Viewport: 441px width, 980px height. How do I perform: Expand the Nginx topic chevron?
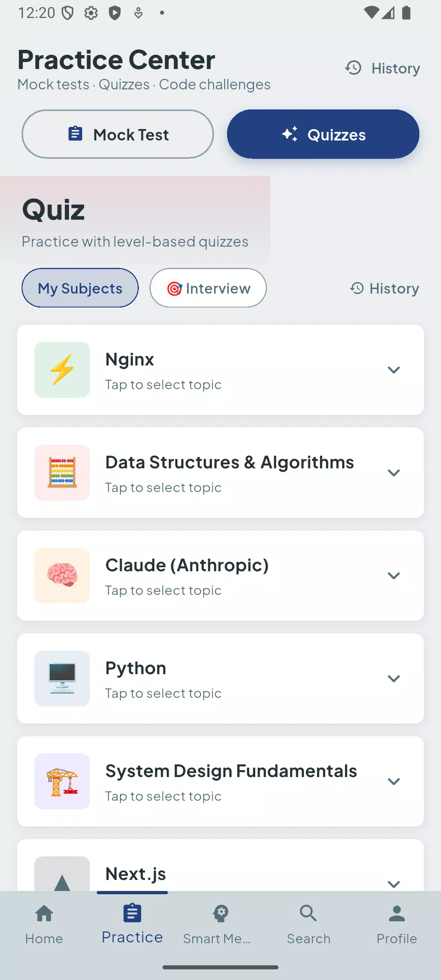(394, 370)
